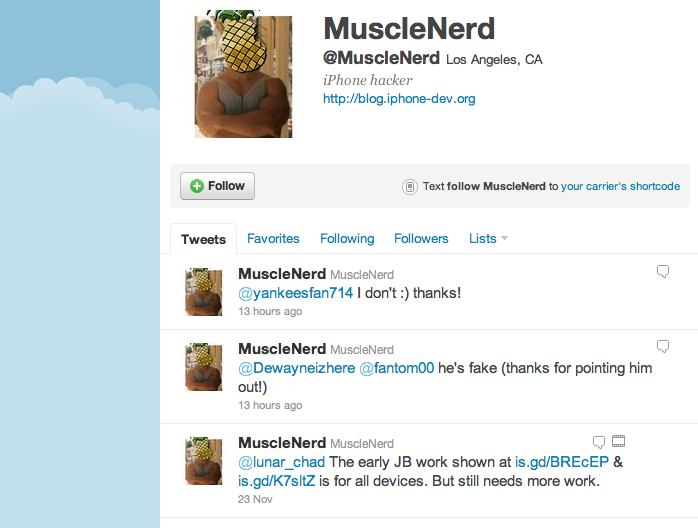Click avatar thumbnail on the yankeesfan714 tweet
Screen dimensions: 698x528
[x=203, y=292]
